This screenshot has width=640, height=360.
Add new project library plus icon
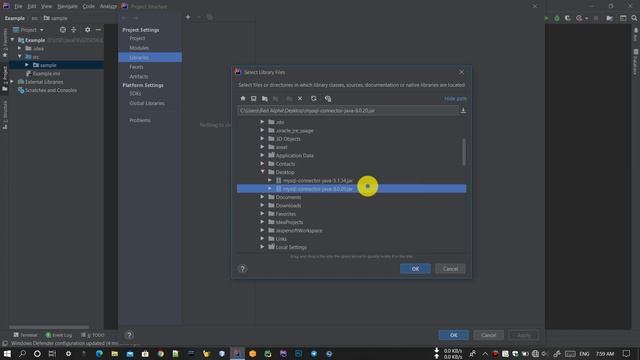188,17
